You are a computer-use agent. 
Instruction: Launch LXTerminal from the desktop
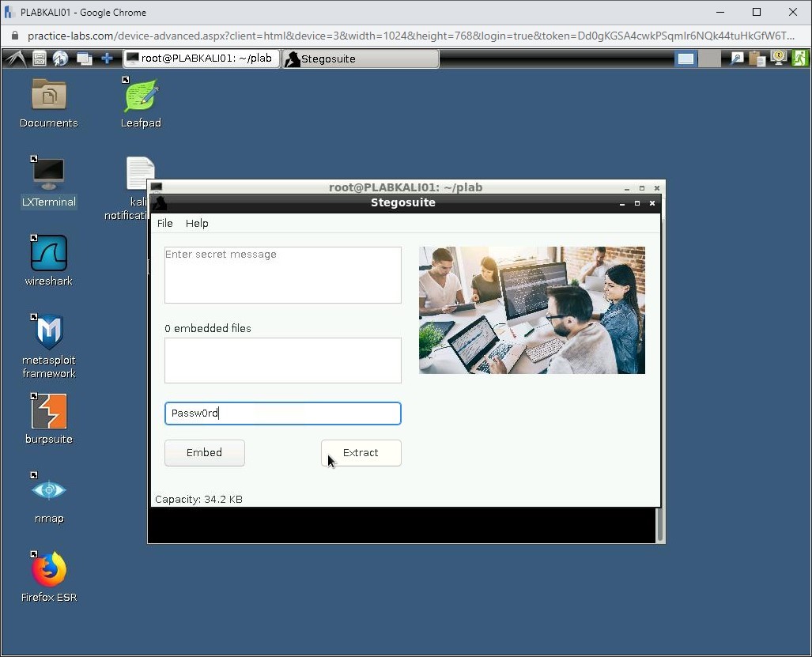pos(48,175)
